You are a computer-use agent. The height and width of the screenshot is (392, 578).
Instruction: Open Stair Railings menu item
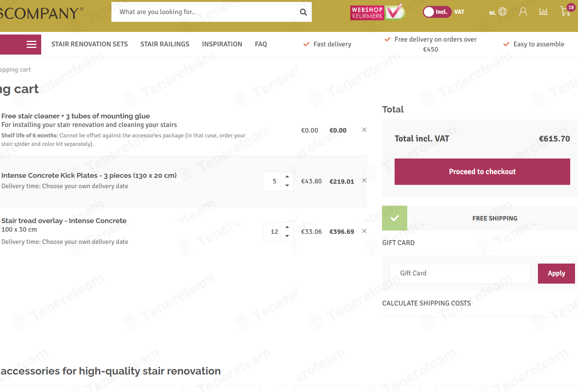165,44
